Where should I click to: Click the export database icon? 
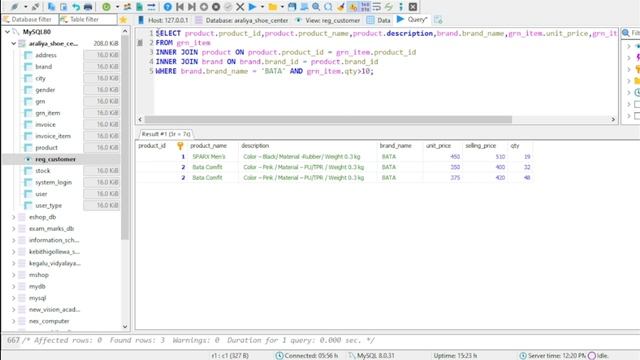(x=151, y=7)
